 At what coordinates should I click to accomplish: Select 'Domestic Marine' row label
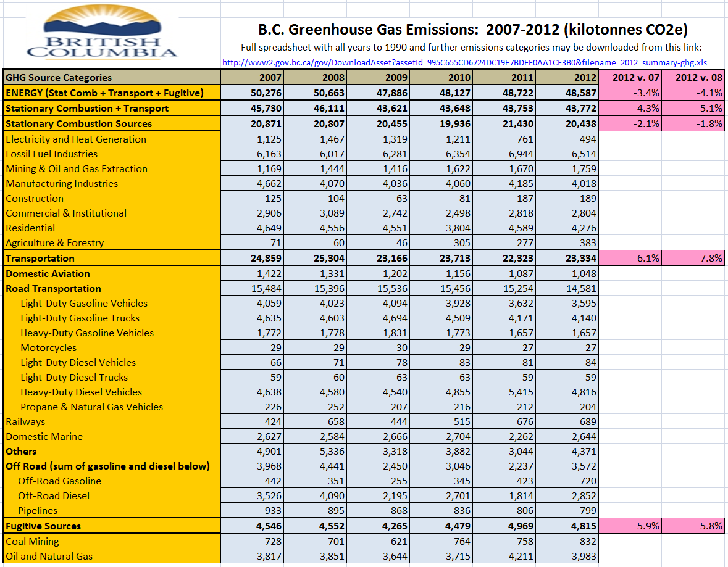[112, 437]
